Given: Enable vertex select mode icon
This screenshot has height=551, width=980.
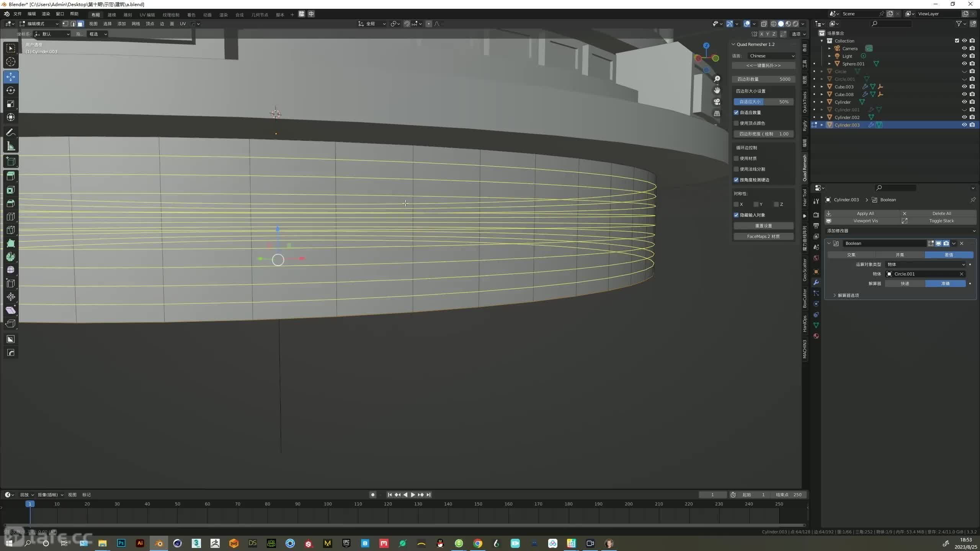Looking at the screenshot, I should 65,24.
